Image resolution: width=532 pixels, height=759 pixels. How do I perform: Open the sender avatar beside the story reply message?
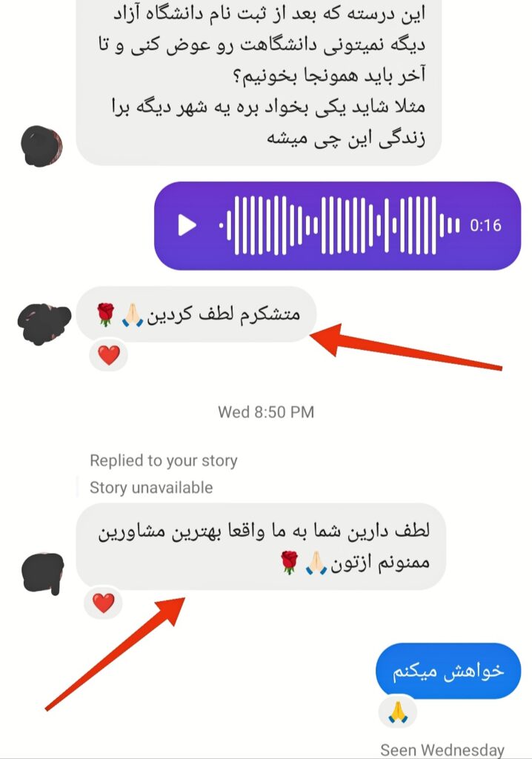[43, 573]
